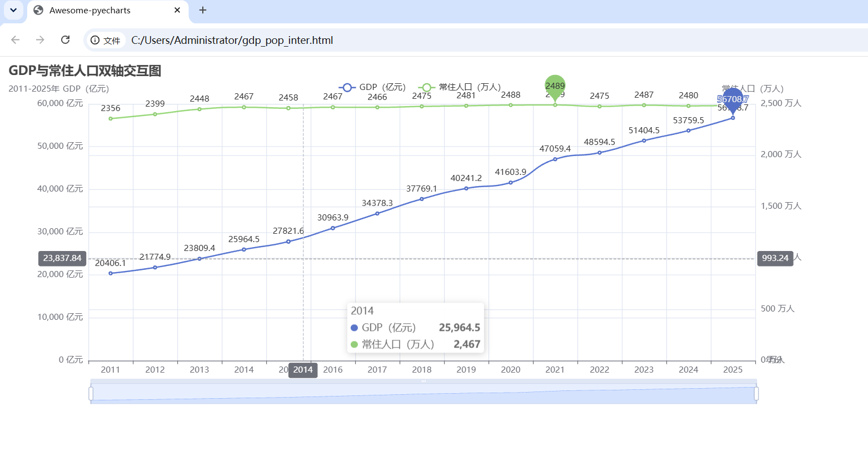Viewport: 868px width, 472px height.
Task: Click the x-axis label 2011
Action: point(111,370)
